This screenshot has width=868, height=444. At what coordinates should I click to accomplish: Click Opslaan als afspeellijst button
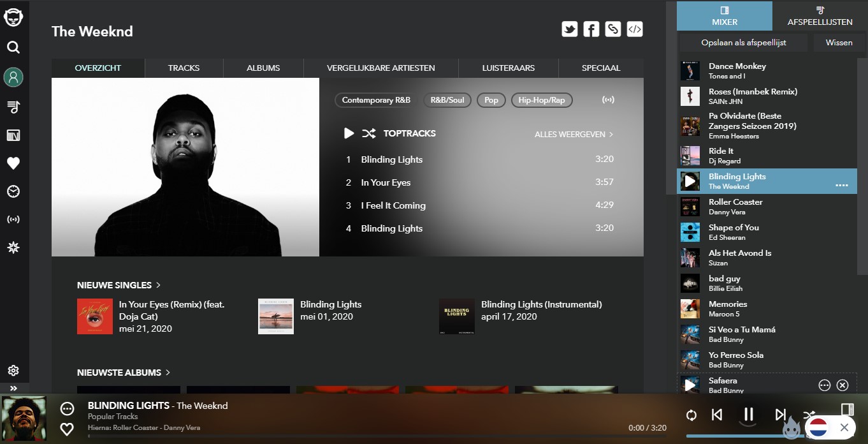coord(744,43)
